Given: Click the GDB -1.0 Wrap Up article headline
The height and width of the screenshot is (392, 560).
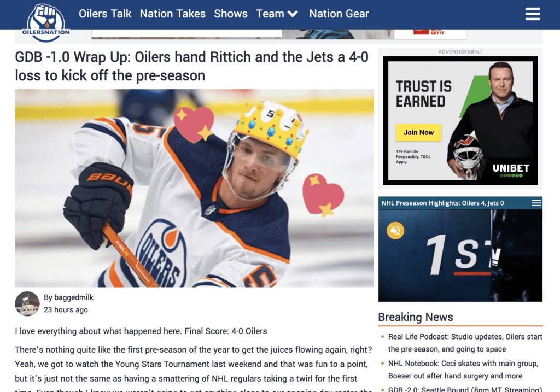Looking at the screenshot, I should 192,66.
